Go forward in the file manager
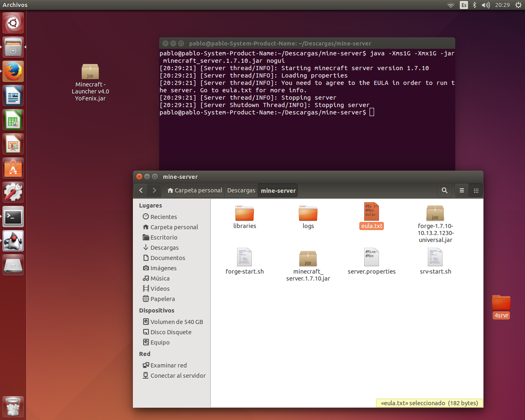This screenshot has width=525, height=420. tap(154, 190)
